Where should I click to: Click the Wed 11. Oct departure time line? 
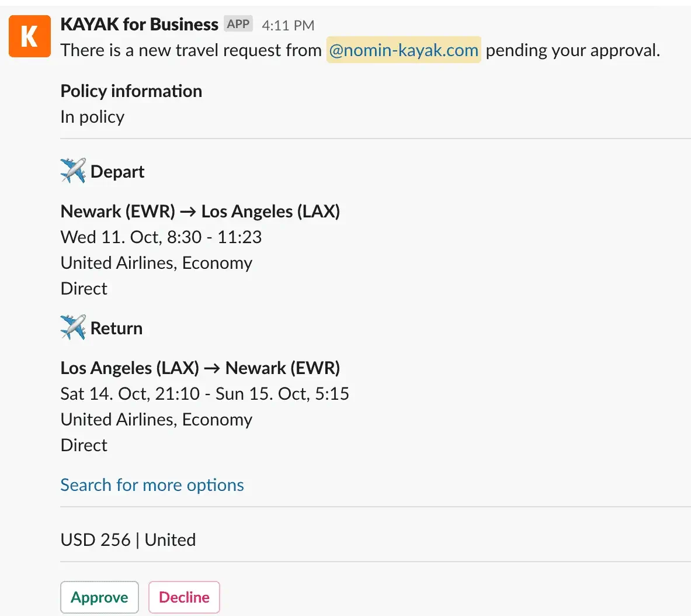(161, 237)
